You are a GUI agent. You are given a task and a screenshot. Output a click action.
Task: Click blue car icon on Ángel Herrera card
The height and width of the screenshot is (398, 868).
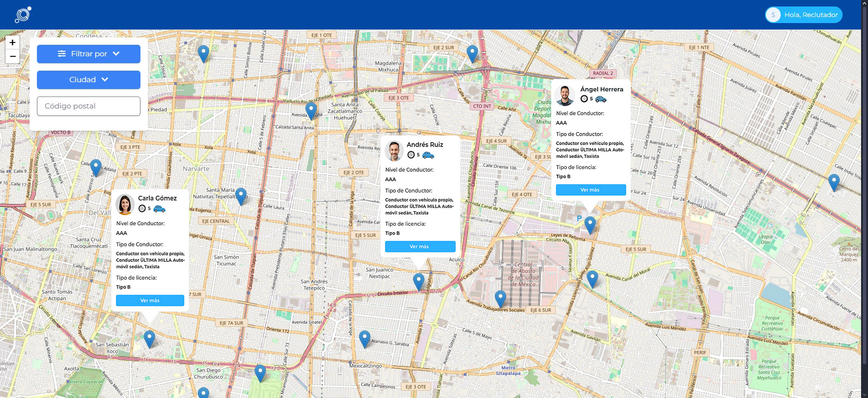click(601, 99)
